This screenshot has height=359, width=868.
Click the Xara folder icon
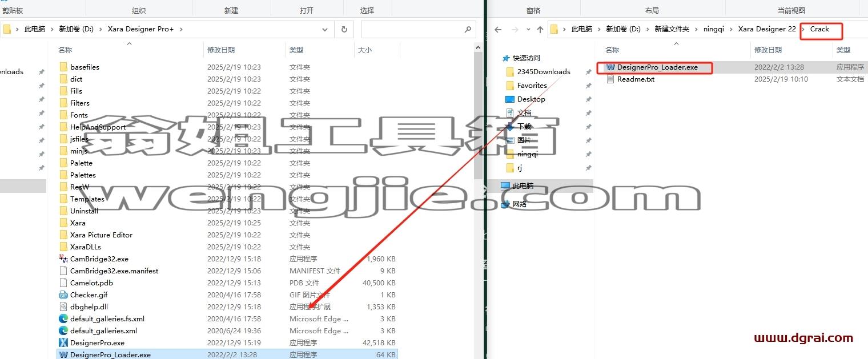[63, 223]
